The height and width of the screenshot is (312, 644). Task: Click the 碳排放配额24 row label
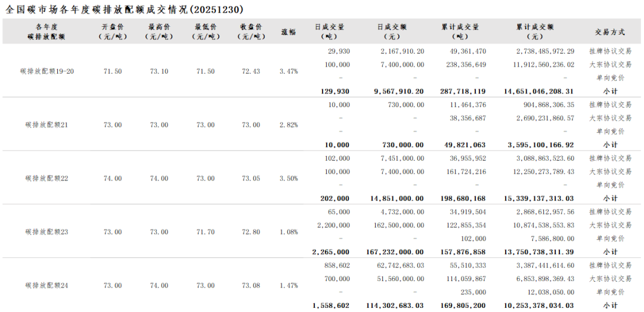[47, 286]
